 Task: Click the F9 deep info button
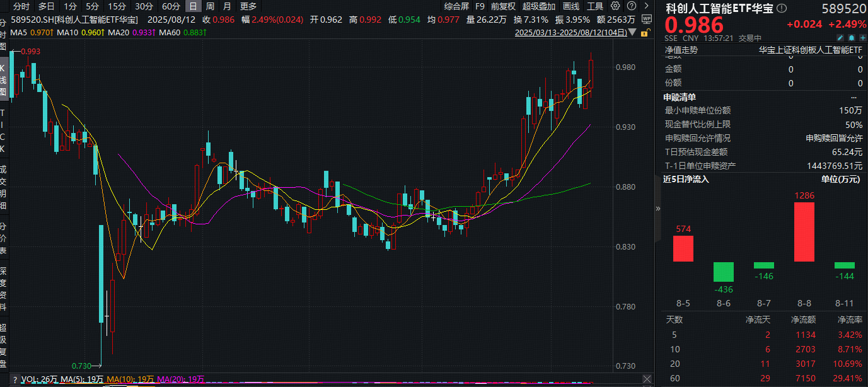pos(480,6)
